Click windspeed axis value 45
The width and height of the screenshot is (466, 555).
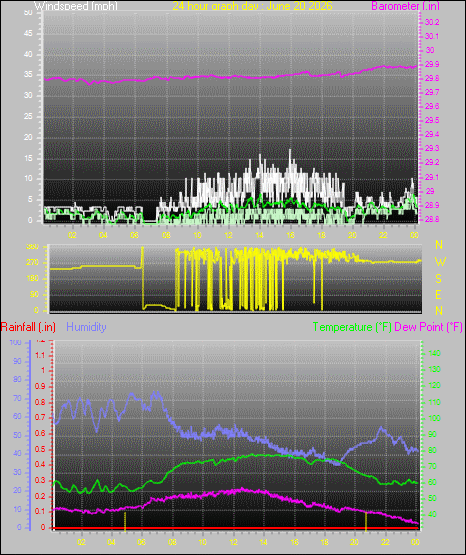[x=28, y=34]
